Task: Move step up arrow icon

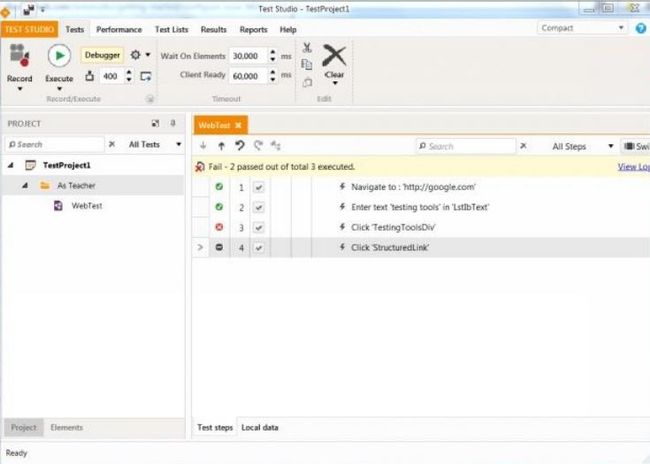Action: pyautogui.click(x=221, y=146)
